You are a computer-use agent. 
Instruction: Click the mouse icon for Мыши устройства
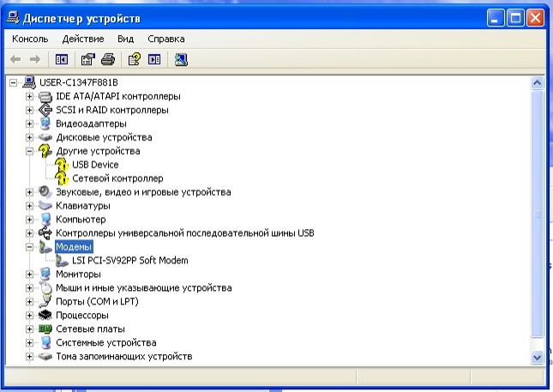45,288
